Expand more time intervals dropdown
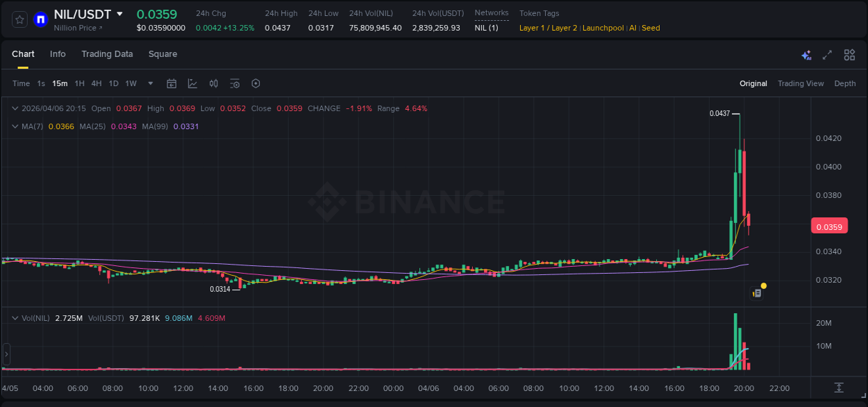 pyautogui.click(x=151, y=83)
